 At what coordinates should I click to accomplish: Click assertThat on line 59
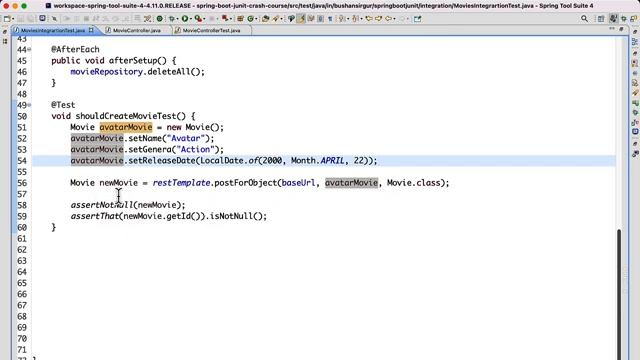(95, 216)
